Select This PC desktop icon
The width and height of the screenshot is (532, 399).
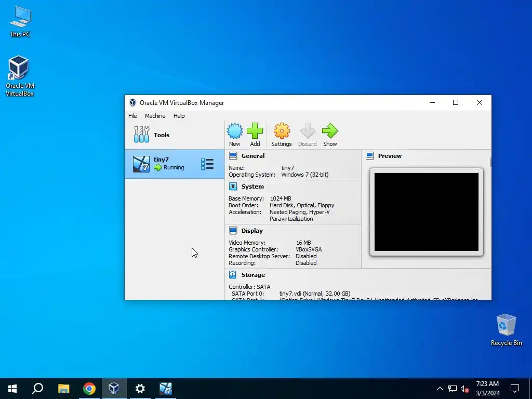point(20,22)
